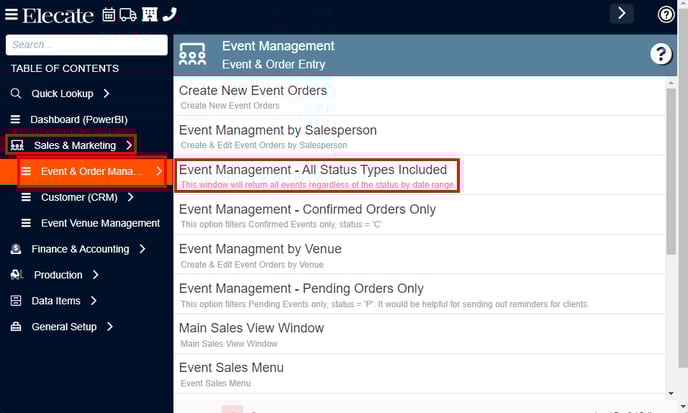This screenshot has height=413, width=688.
Task: Click 'Create & Edit Event Orders by Venue' subtitle
Action: [252, 265]
